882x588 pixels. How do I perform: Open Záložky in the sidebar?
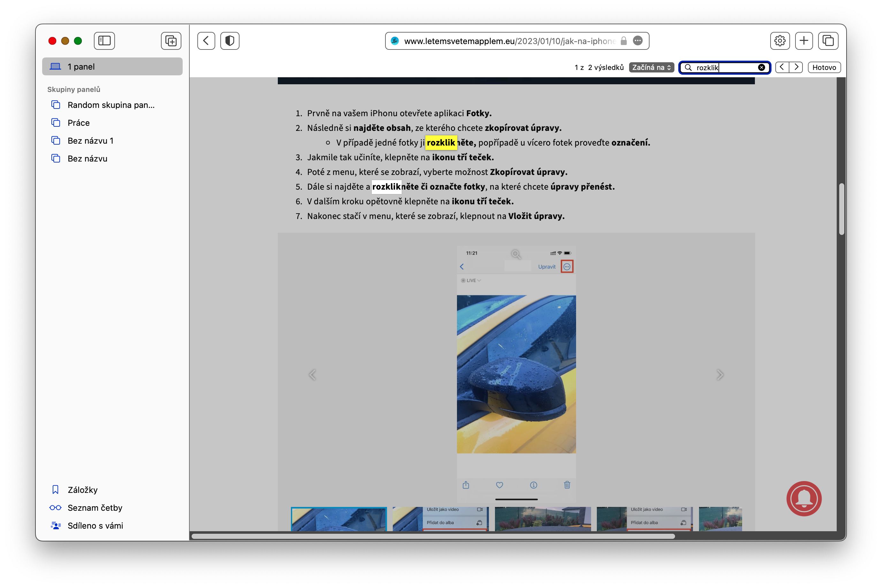pyautogui.click(x=82, y=490)
